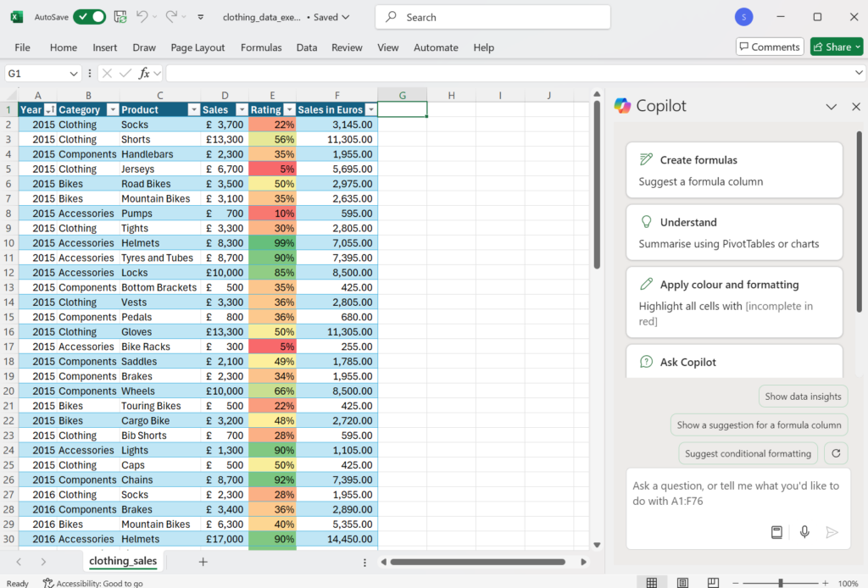Open the prompt guide book icon
This screenshot has width=868, height=588.
[x=776, y=532]
